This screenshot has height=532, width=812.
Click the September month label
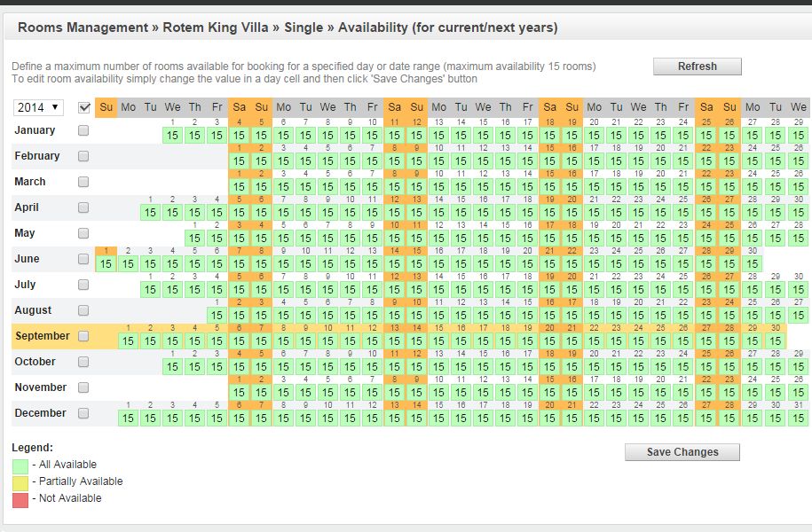coord(43,336)
